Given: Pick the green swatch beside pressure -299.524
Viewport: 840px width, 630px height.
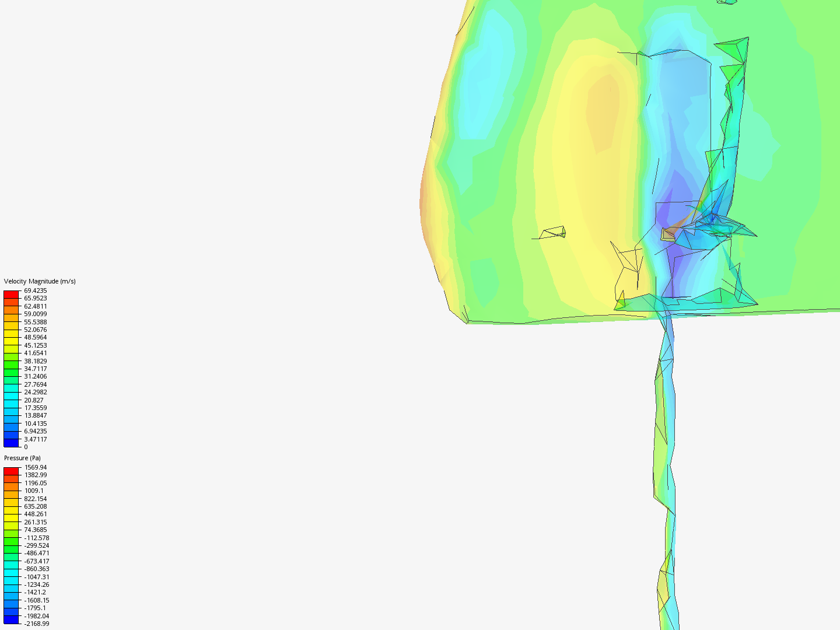Looking at the screenshot, I should 11,549.
